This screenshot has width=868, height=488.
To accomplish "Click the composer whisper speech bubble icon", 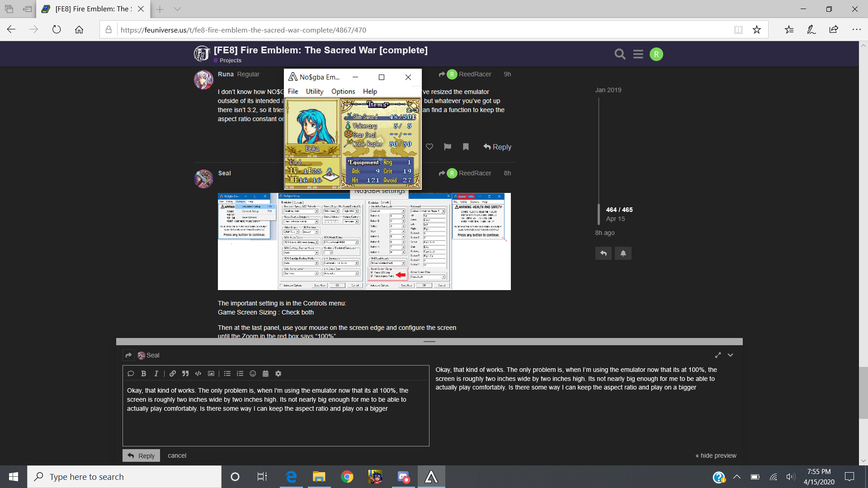I will pos(131,374).
